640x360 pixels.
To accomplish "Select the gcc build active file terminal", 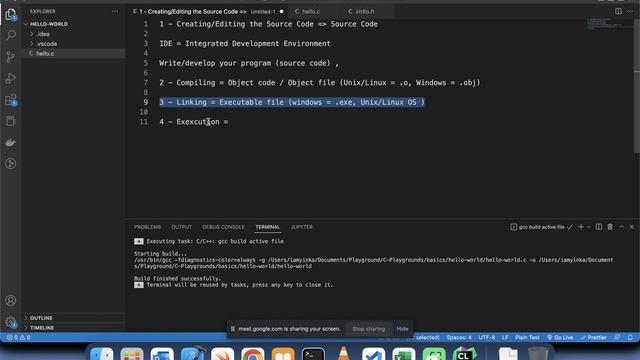I will point(541,227).
